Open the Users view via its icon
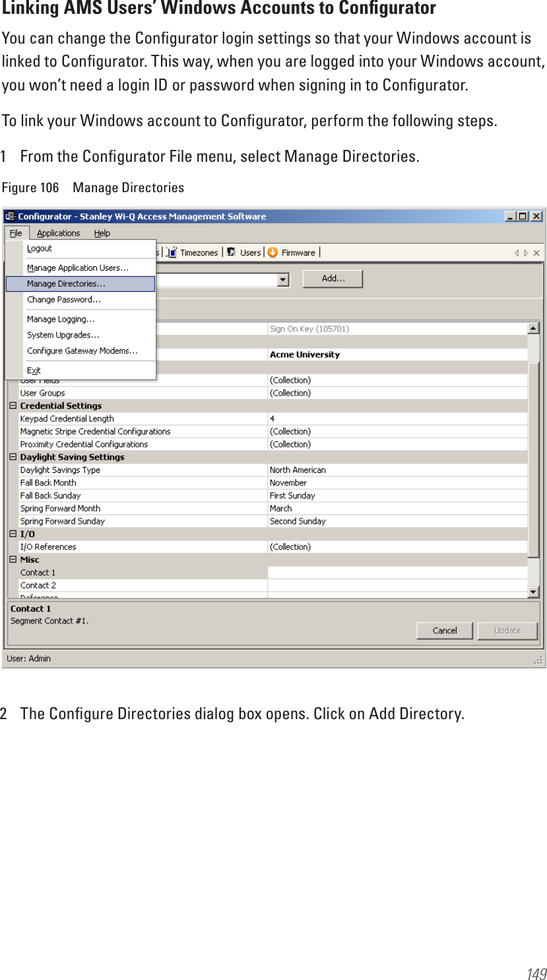 (232, 252)
